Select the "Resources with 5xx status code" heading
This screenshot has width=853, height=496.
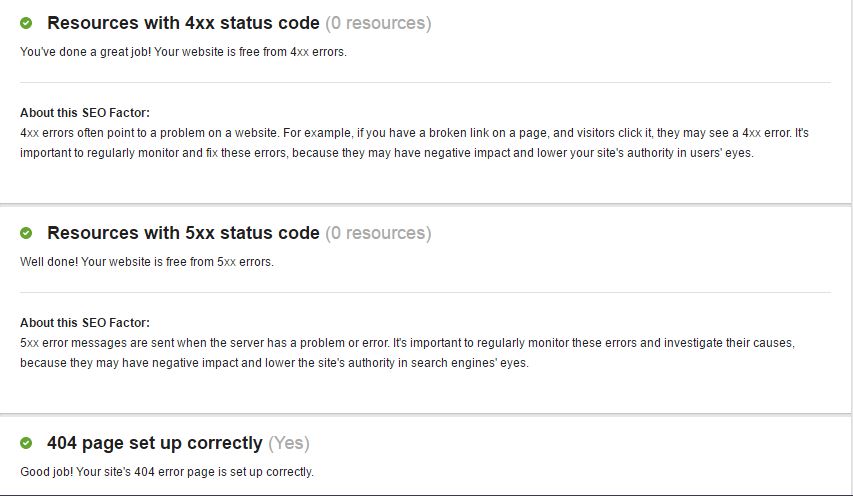(x=183, y=233)
